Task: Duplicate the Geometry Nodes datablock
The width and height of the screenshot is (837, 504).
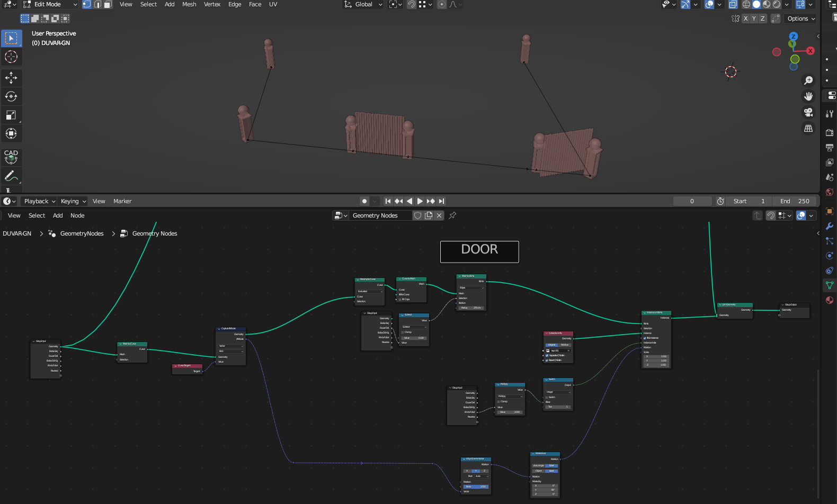Action: [429, 215]
